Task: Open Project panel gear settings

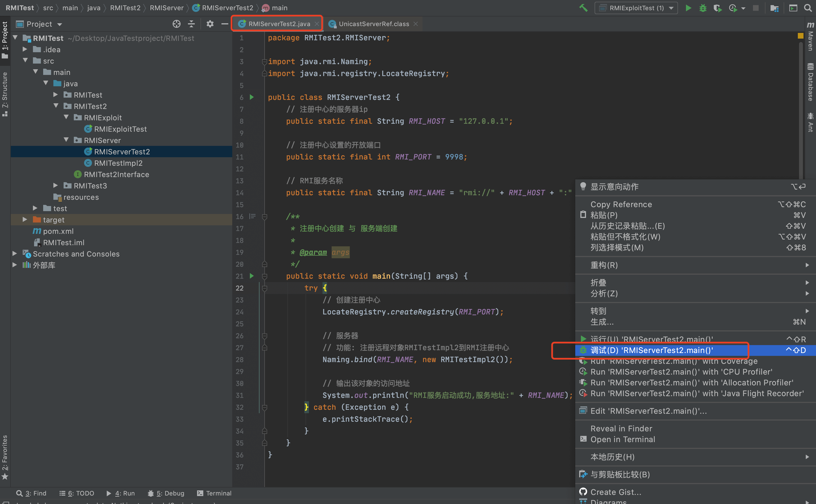Action: [x=210, y=24]
